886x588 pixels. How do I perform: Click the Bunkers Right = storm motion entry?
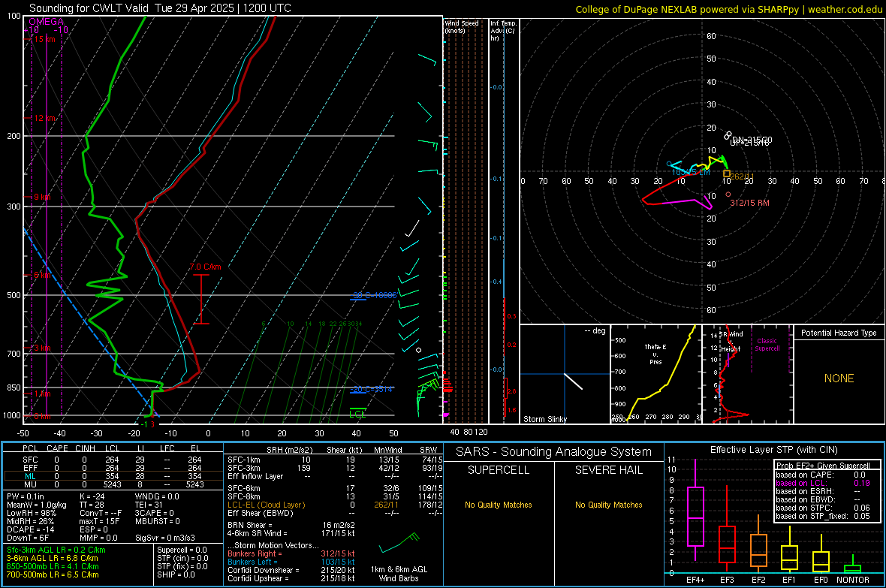point(291,553)
